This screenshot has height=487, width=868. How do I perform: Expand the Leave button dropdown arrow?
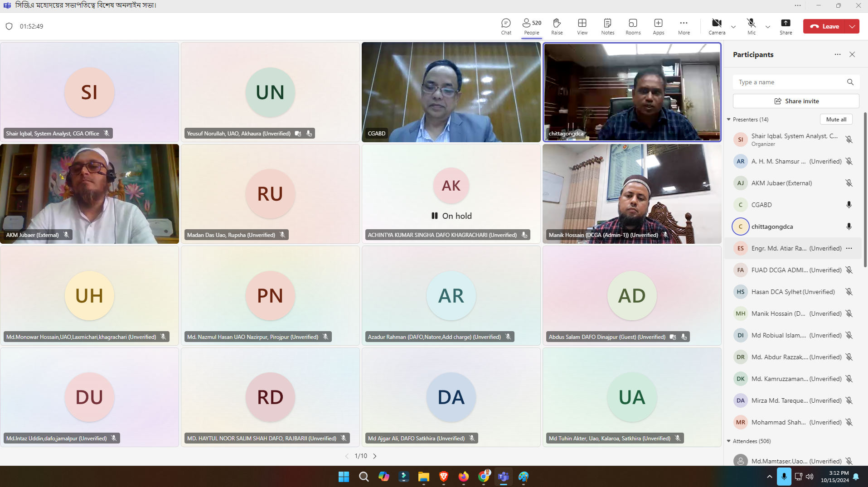coord(852,26)
